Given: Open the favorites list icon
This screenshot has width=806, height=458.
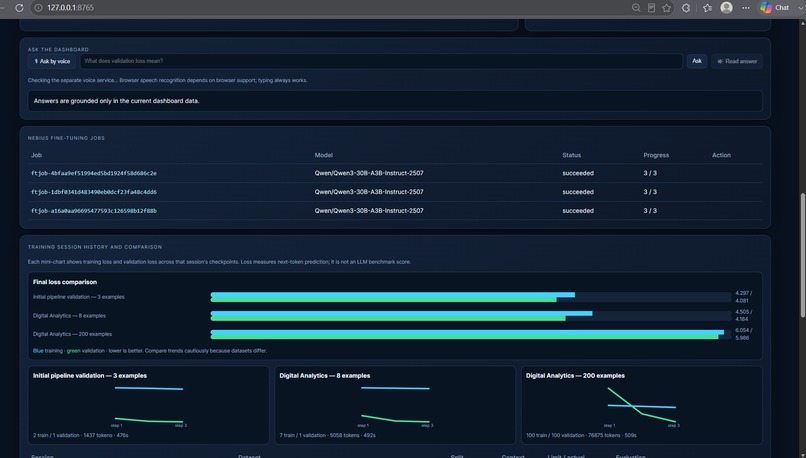Looking at the screenshot, I should (707, 8).
